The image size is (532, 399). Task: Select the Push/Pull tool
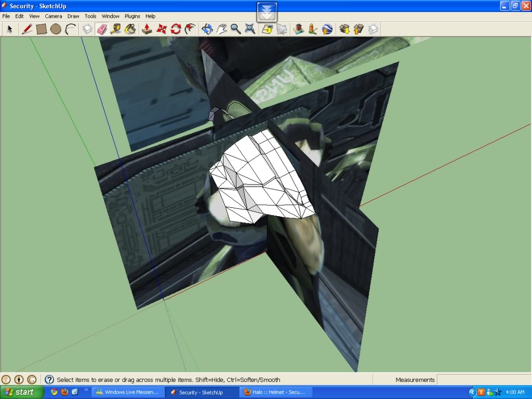tap(147, 29)
